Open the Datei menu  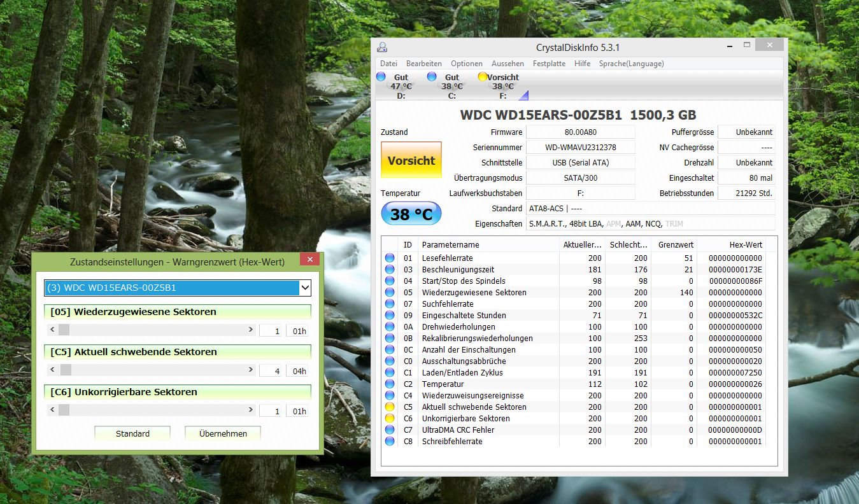pyautogui.click(x=388, y=64)
